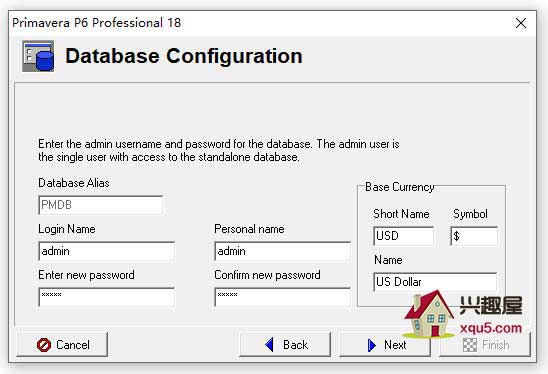Go Back to the previous step
Viewport: 548px width, 374px height.
coord(285,344)
